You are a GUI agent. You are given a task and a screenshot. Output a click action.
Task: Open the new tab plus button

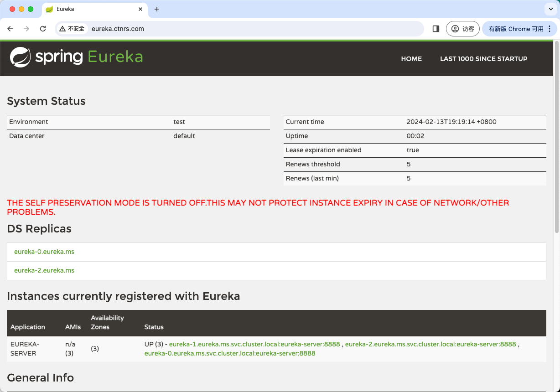pyautogui.click(x=157, y=9)
